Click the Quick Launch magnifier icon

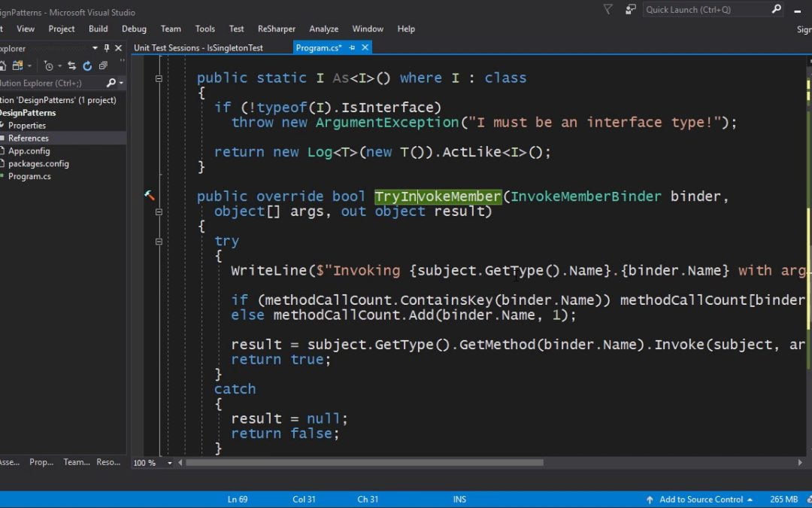click(776, 9)
